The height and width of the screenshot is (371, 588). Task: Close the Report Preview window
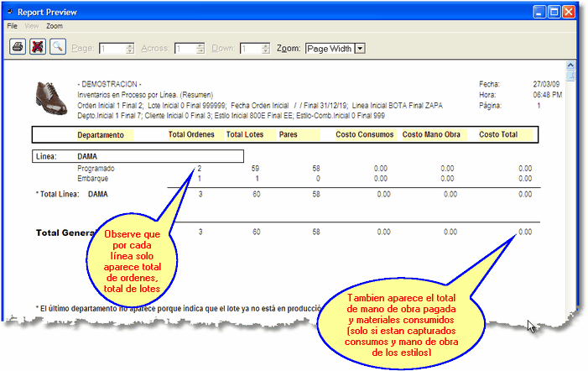pos(568,13)
